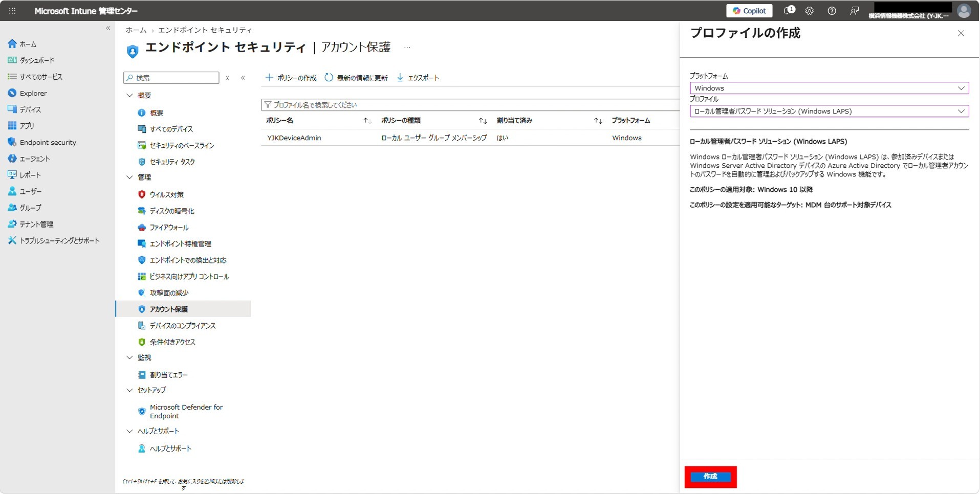Open the Copilot button
980x494 pixels.
coord(749,11)
